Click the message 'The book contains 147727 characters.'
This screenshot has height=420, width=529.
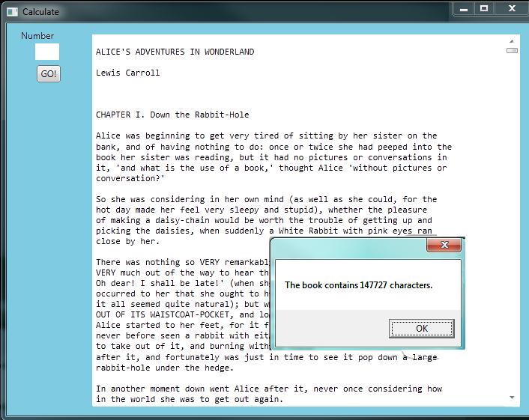pos(358,285)
